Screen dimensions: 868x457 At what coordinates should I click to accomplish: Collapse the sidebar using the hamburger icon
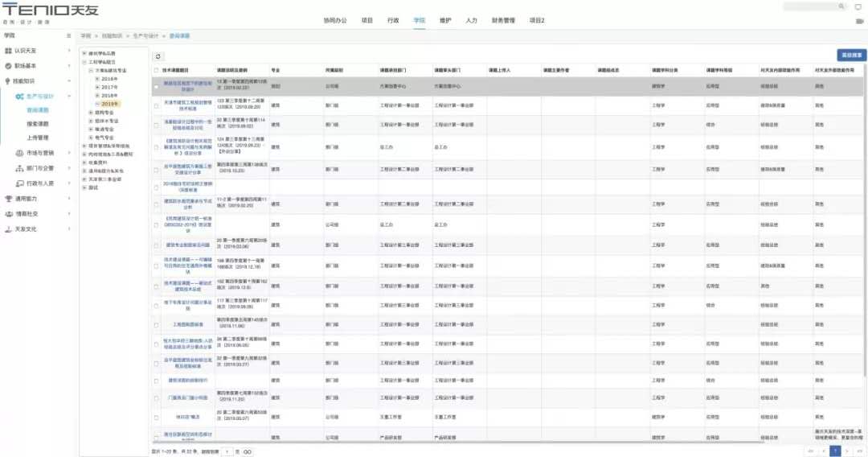[67, 36]
